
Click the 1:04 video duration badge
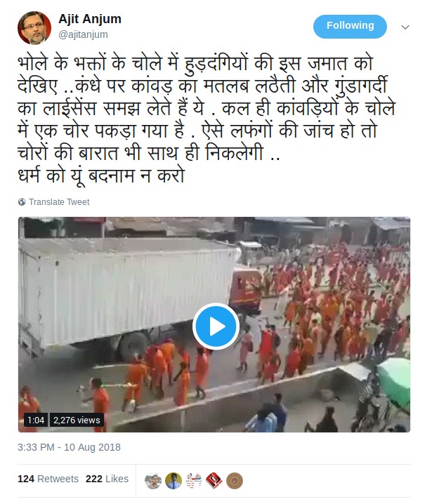36,420
